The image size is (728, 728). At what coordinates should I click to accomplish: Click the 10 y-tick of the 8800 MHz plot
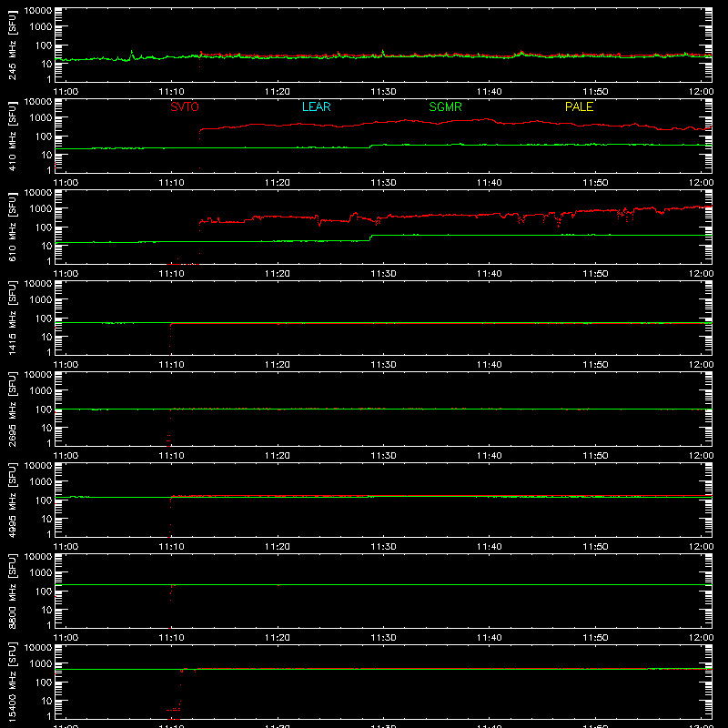point(46,610)
